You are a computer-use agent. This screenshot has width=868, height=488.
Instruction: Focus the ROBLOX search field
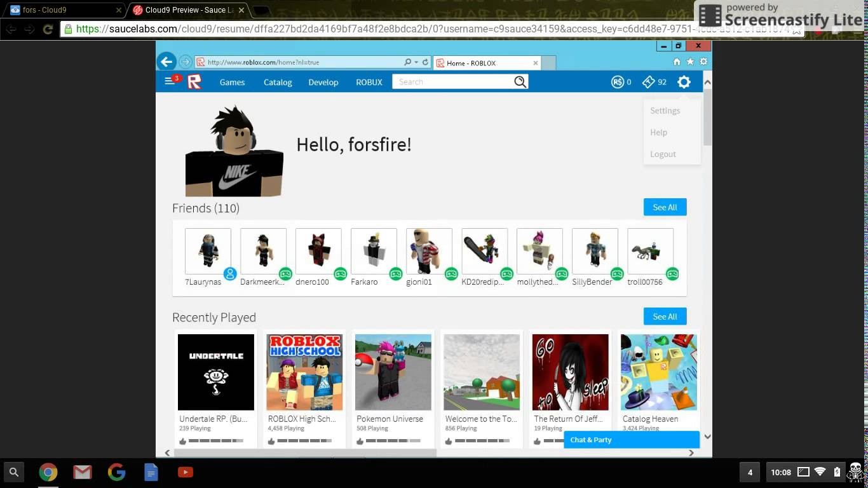click(453, 81)
